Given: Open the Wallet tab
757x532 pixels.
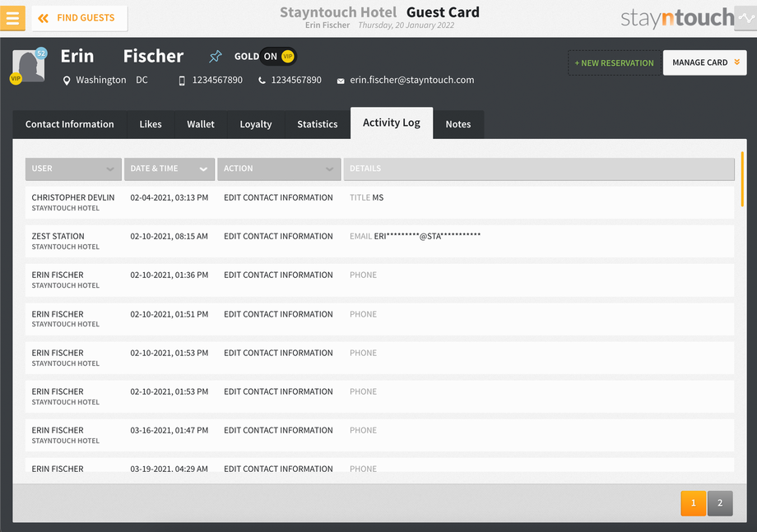Looking at the screenshot, I should (x=201, y=124).
